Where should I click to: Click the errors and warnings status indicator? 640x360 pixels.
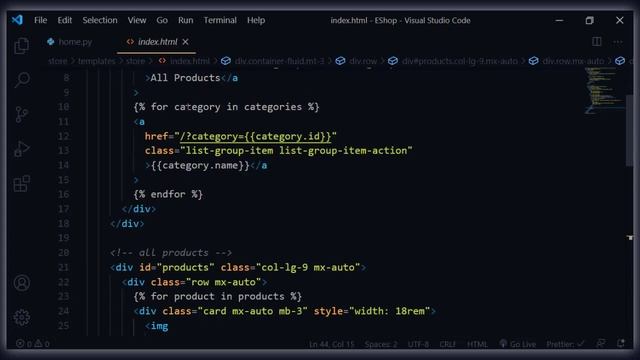click(33, 344)
